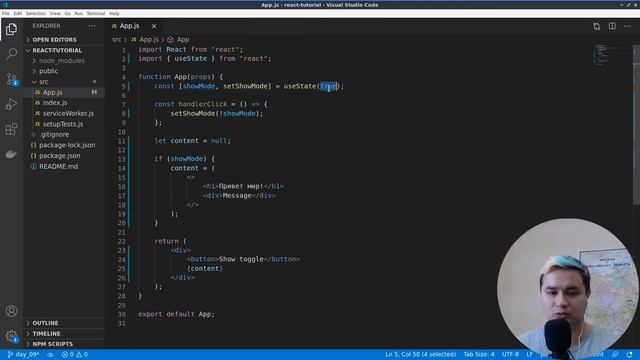The height and width of the screenshot is (360, 640).
Task: Open setupTests.js in the explorer
Action: pos(64,124)
